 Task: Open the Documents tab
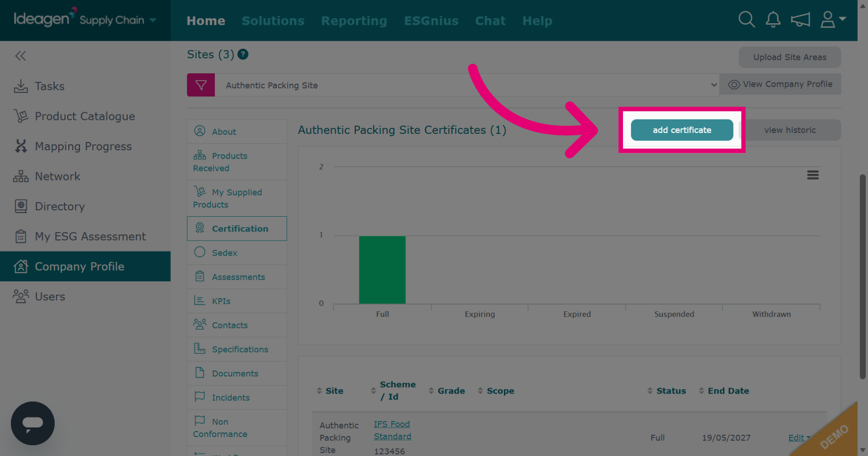tap(237, 373)
